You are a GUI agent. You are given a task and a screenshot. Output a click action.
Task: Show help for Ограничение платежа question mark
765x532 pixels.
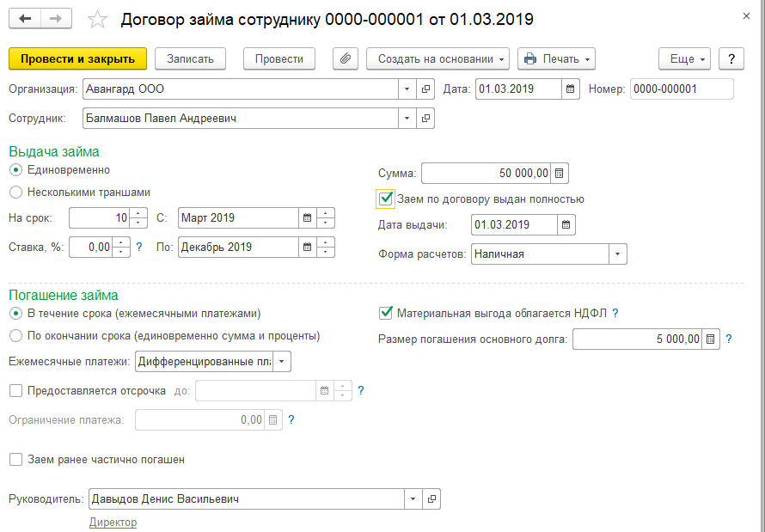291,420
